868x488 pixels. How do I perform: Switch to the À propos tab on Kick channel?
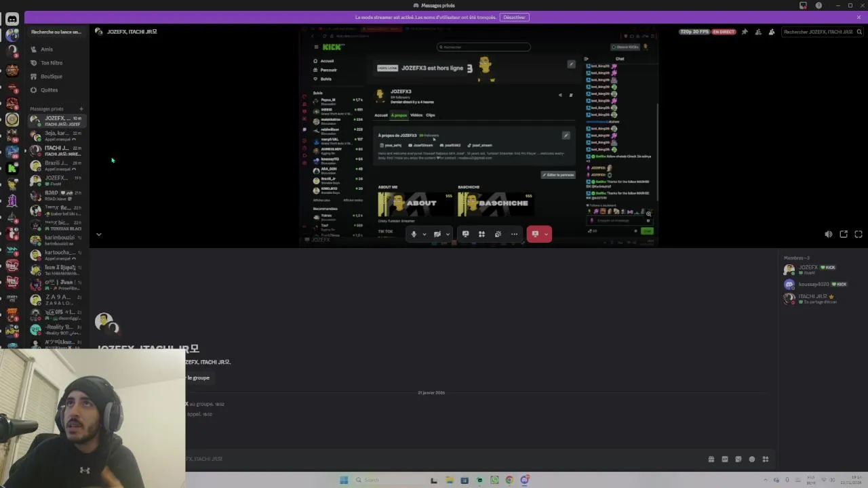[x=399, y=115]
